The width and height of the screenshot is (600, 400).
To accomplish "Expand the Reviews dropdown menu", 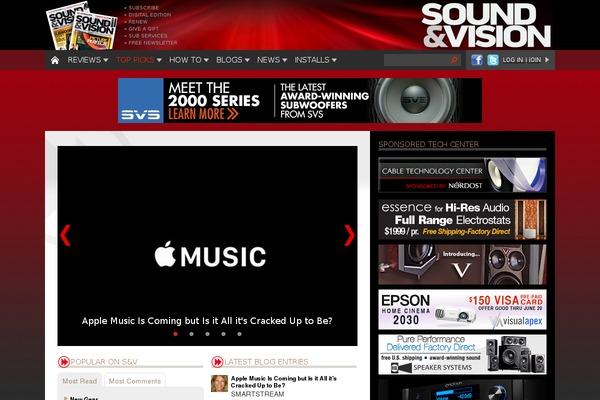I will [x=87, y=60].
